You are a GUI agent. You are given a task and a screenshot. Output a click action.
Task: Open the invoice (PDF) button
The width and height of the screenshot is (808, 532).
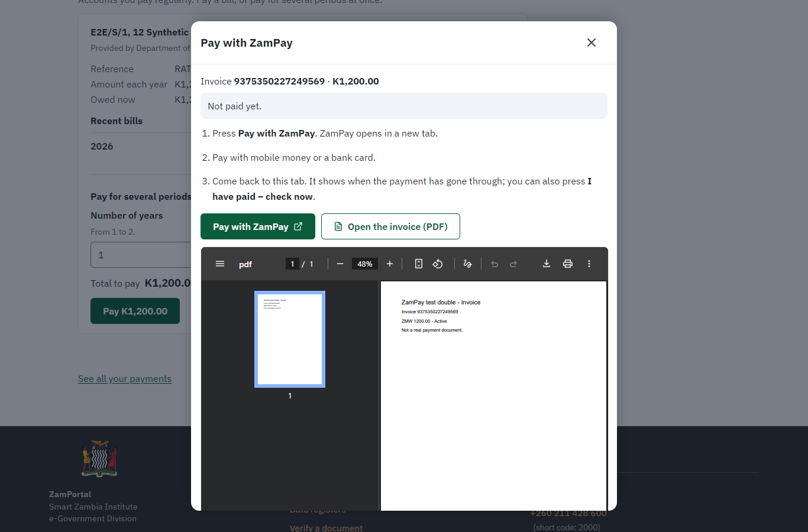coord(390,226)
